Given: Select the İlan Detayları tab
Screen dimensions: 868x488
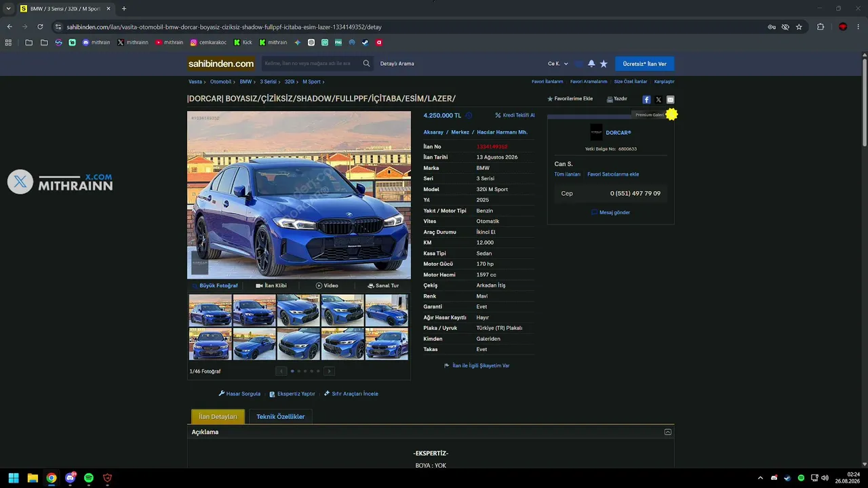Looking at the screenshot, I should (218, 416).
